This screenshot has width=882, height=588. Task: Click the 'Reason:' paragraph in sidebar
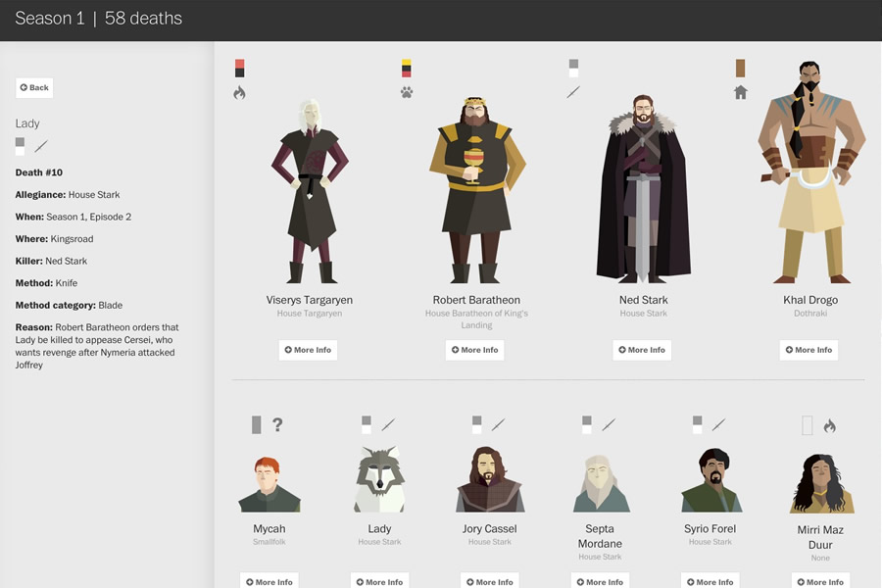click(x=97, y=346)
